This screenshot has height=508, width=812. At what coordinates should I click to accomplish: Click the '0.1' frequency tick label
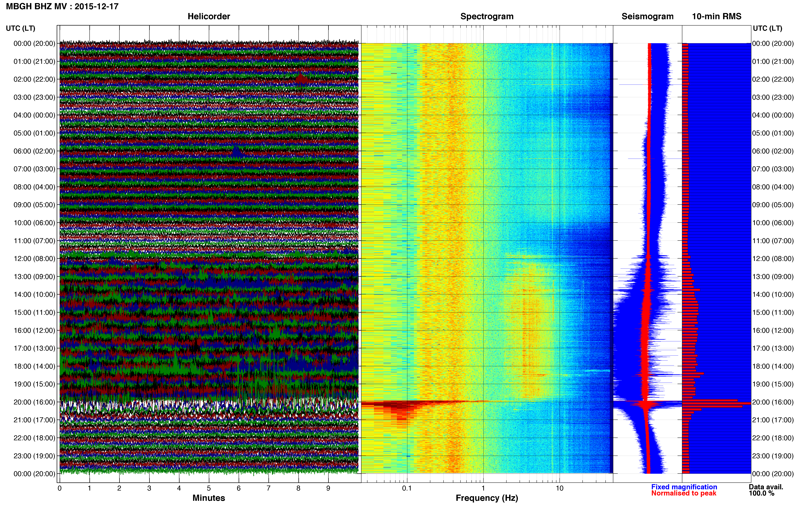[x=407, y=488]
